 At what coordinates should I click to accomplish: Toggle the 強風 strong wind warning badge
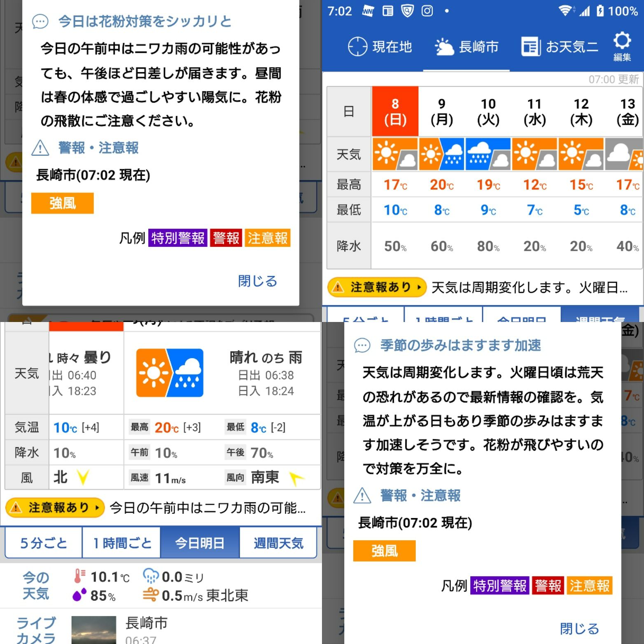[62, 203]
